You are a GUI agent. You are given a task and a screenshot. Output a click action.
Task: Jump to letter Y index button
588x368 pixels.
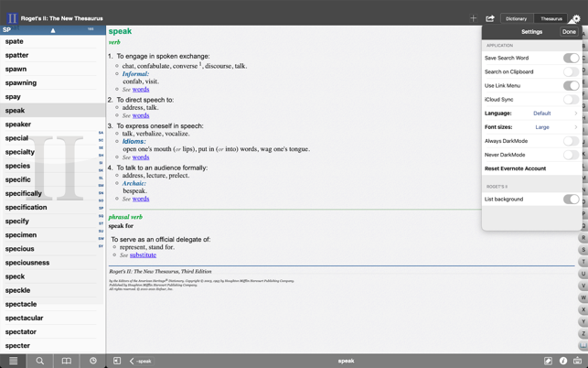click(583, 322)
